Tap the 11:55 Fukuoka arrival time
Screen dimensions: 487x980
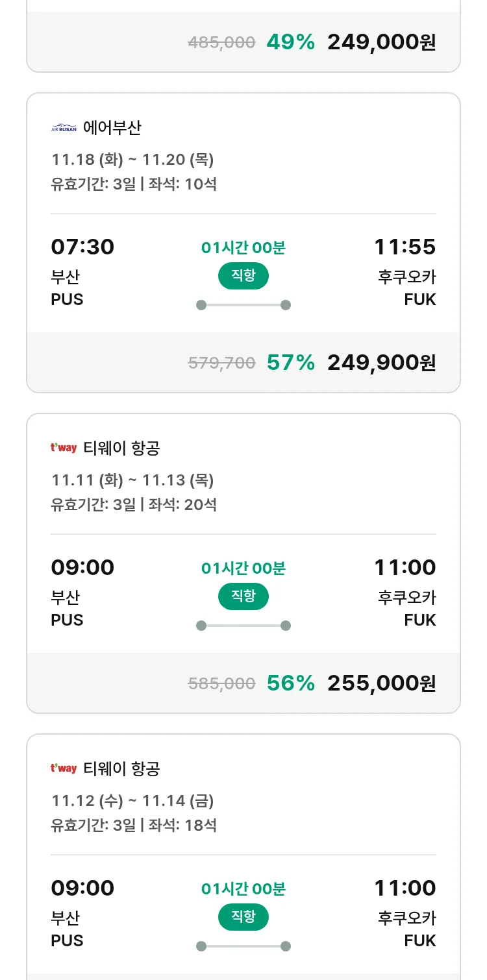(405, 247)
